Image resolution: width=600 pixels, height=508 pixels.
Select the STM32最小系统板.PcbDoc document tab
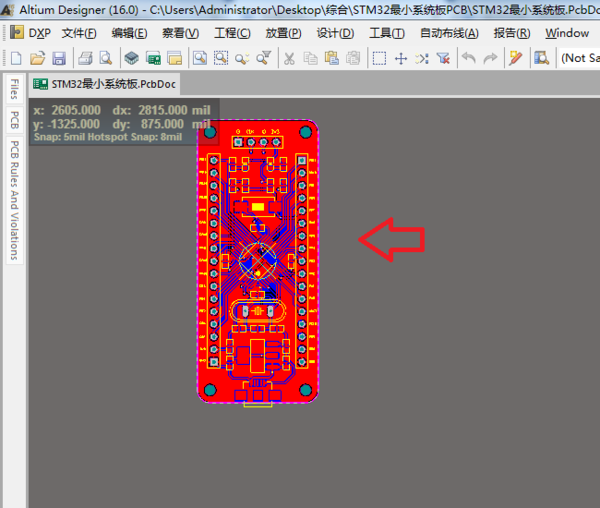(x=104, y=84)
